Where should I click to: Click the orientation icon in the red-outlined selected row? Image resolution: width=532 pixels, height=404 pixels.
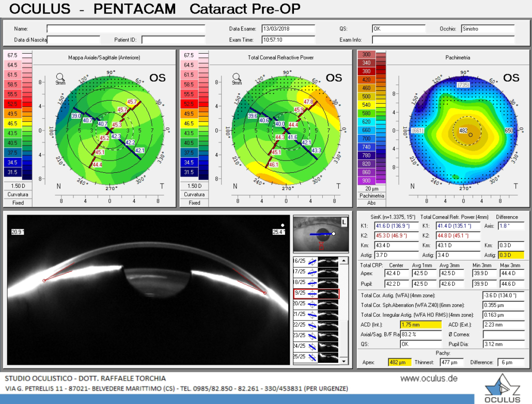[312, 294]
